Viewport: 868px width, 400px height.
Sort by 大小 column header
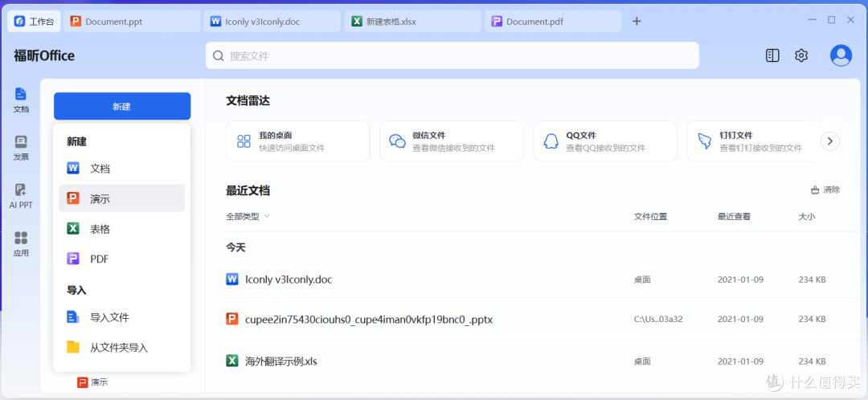pos(807,216)
